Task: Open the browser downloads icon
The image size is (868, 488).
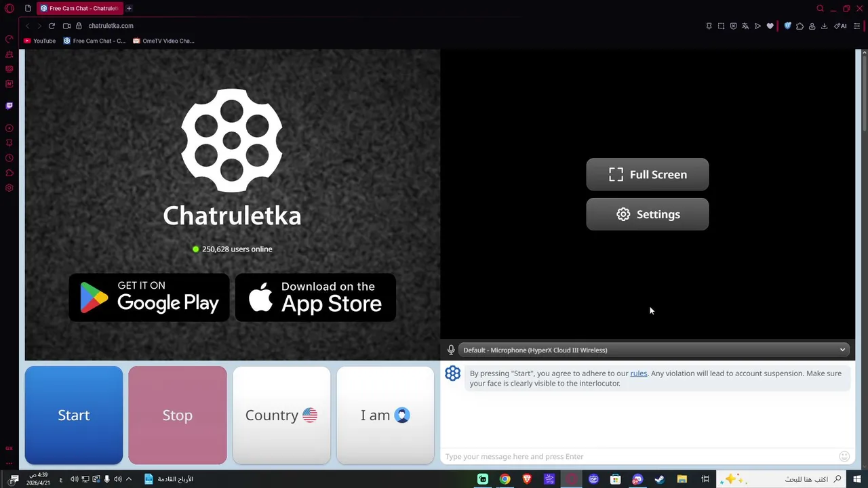Action: coord(824,26)
